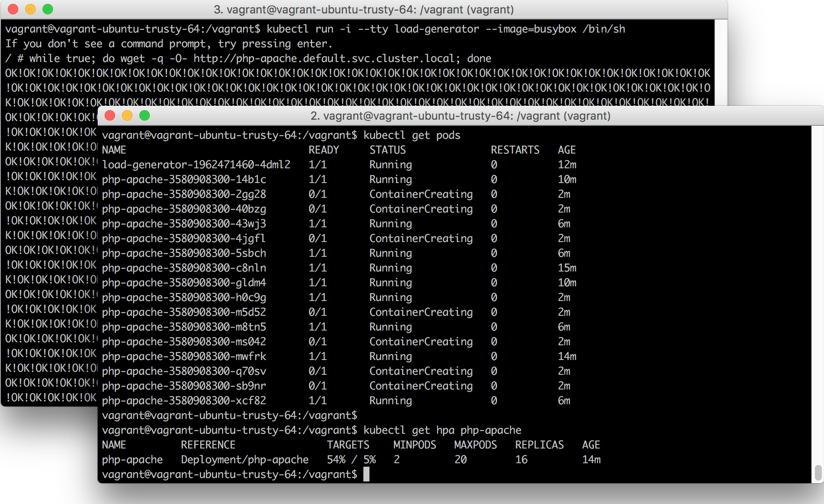The image size is (824, 504).
Task: Select pod name php-apache-3580908300-gldm4
Action: [x=184, y=283]
